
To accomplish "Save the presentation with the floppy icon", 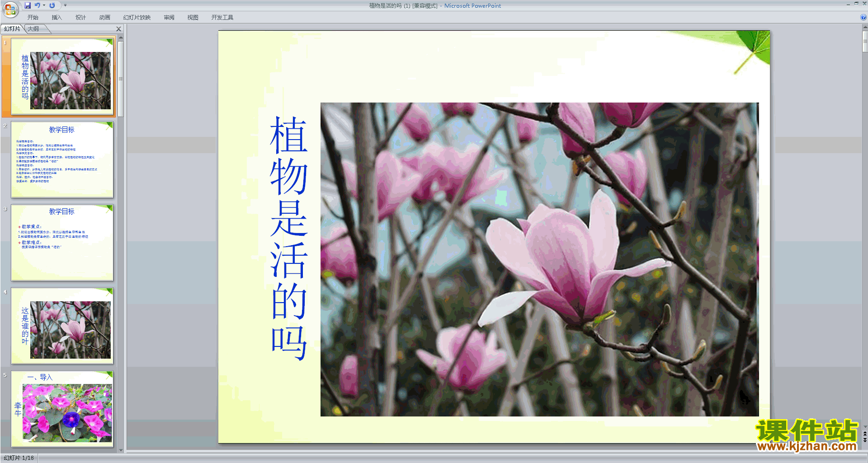I will point(28,5).
